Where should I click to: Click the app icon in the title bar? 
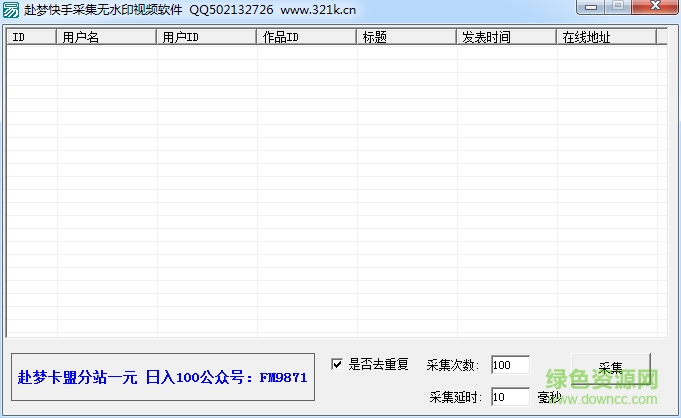coord(10,10)
